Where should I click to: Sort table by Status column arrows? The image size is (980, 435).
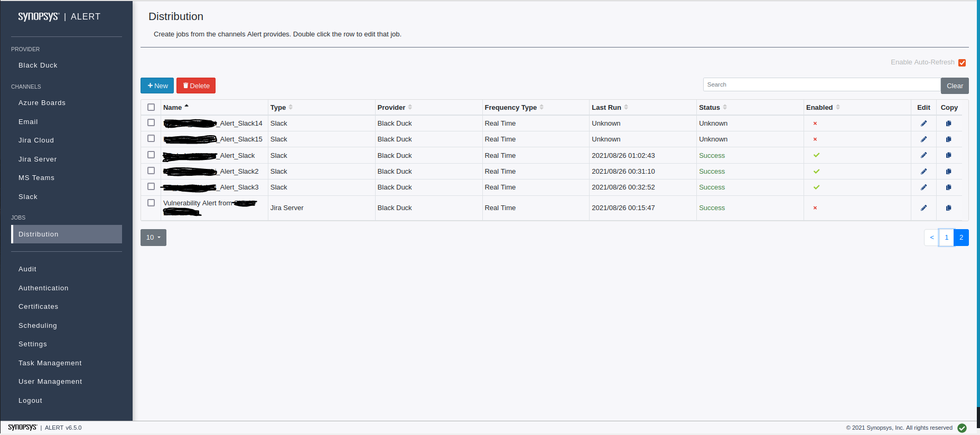(x=725, y=107)
